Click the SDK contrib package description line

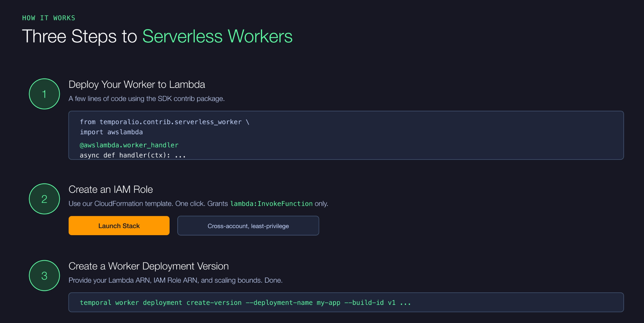tap(146, 99)
